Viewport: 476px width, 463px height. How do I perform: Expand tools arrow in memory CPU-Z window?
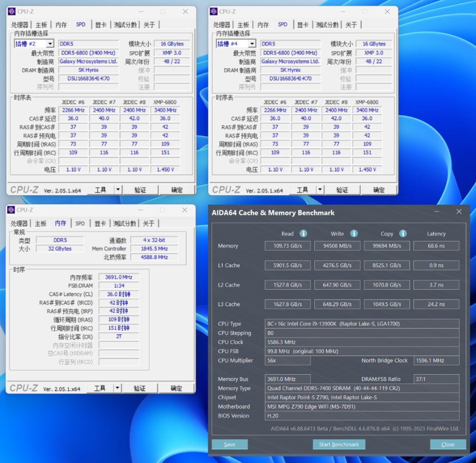click(117, 388)
